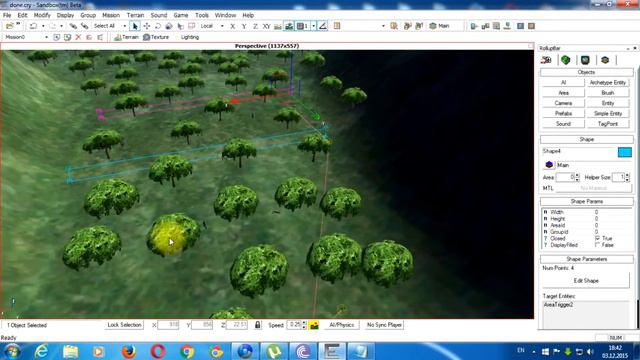Toggle Follow terrain constraint icon
The image size is (640, 360).
pyautogui.click(x=278, y=26)
